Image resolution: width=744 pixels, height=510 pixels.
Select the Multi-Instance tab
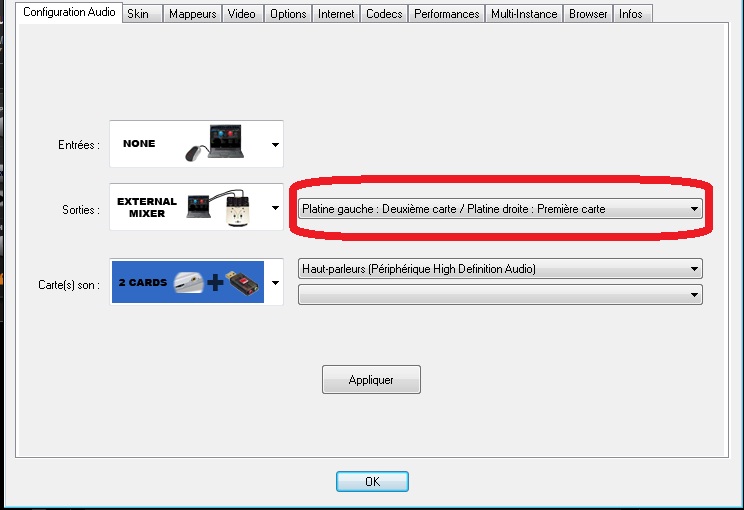coord(524,14)
